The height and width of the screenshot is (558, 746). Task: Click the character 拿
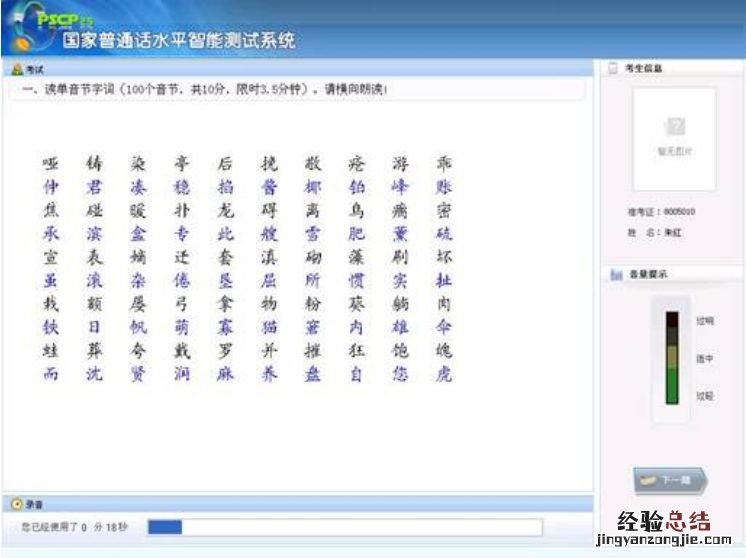(x=225, y=303)
